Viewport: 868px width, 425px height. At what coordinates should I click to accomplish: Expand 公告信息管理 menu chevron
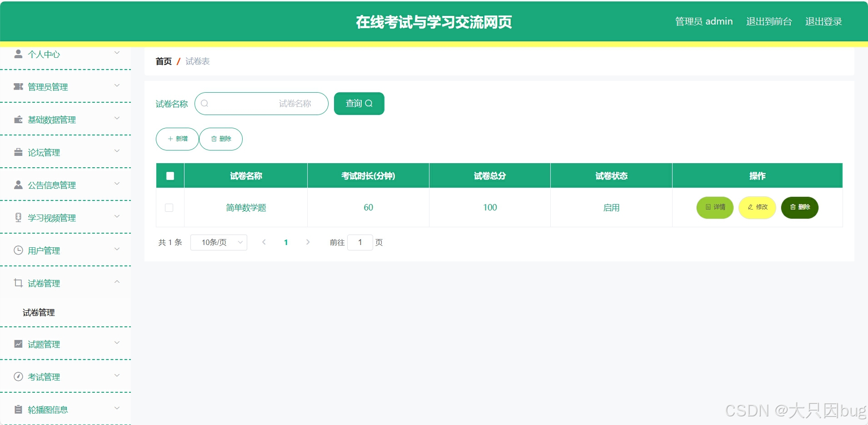(x=117, y=184)
